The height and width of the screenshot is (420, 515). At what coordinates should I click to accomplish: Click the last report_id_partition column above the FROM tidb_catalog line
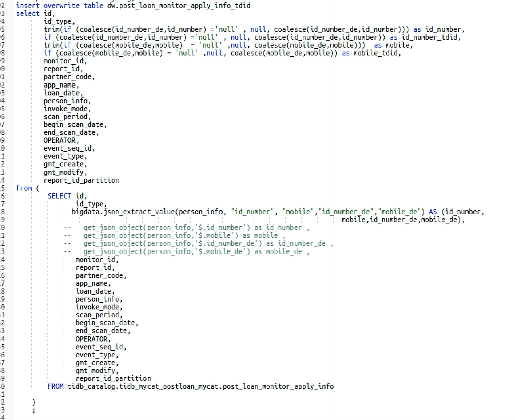[113, 379]
